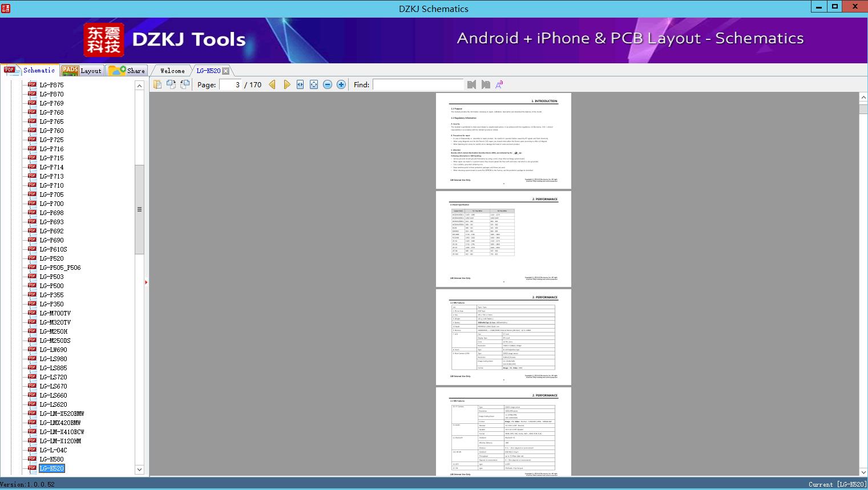Choose LG-LS720 from the tree

(x=53, y=377)
